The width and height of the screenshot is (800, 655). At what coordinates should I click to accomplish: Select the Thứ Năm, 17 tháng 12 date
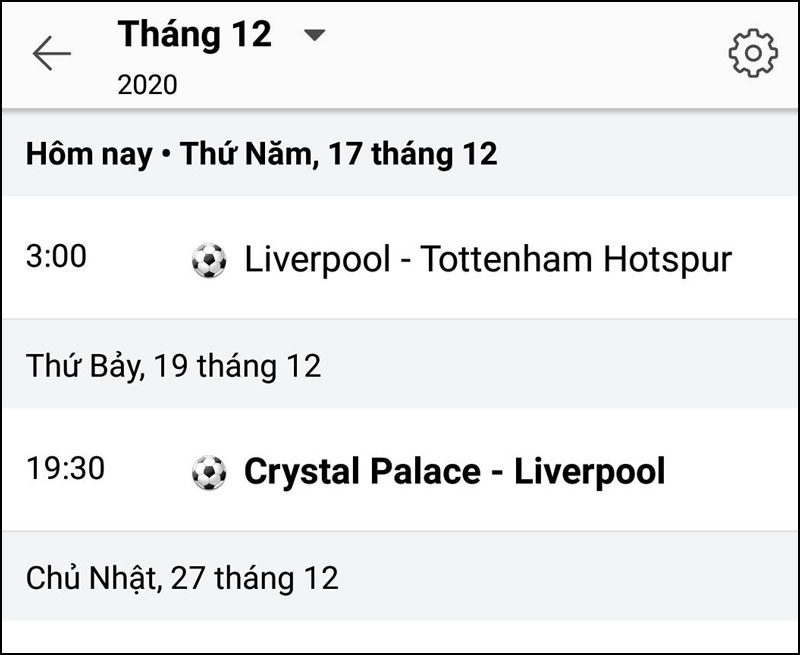click(x=339, y=154)
